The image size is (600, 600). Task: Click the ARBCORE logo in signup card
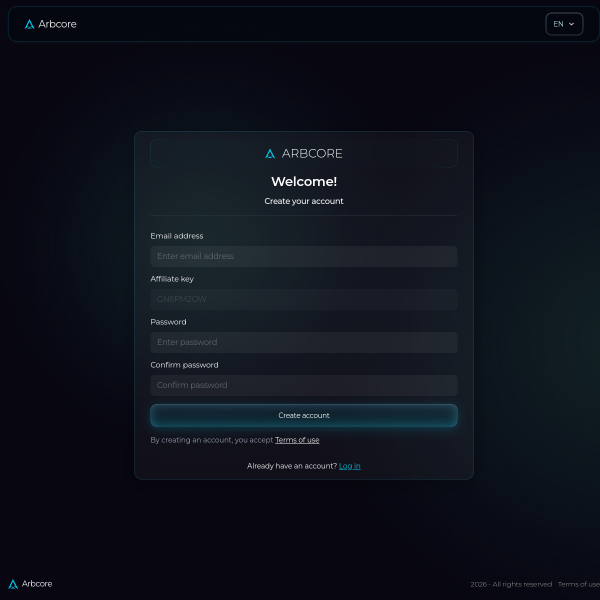304,153
